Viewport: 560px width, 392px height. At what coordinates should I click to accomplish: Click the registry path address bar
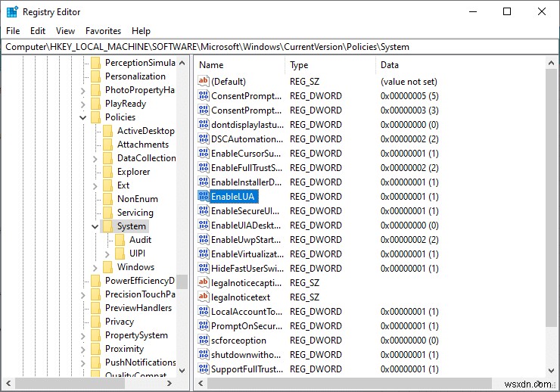coord(280,47)
